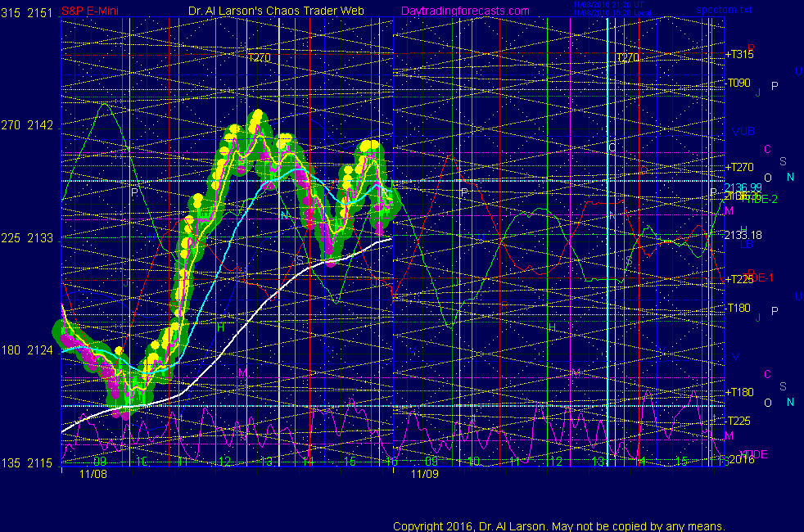Viewport: 804px width, 532px height.
Task: Click the 2133.18 price label on right
Action: 743,235
